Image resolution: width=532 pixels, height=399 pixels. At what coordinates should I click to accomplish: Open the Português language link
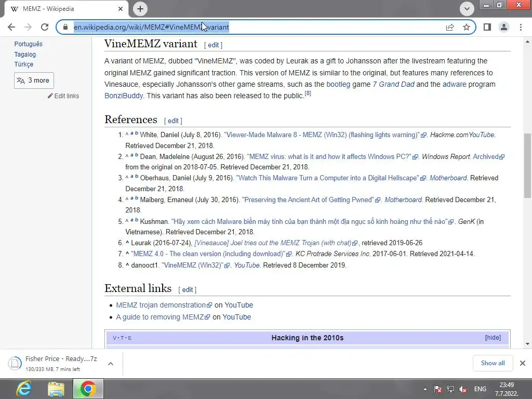pos(28,44)
